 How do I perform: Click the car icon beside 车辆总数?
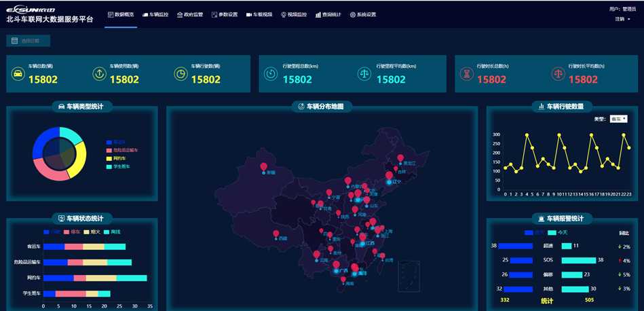(x=18, y=74)
